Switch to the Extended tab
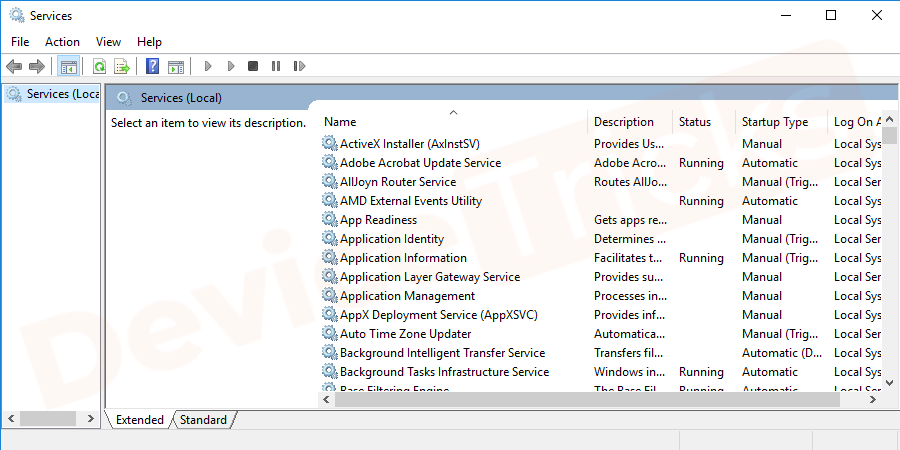900x450 pixels. click(139, 420)
